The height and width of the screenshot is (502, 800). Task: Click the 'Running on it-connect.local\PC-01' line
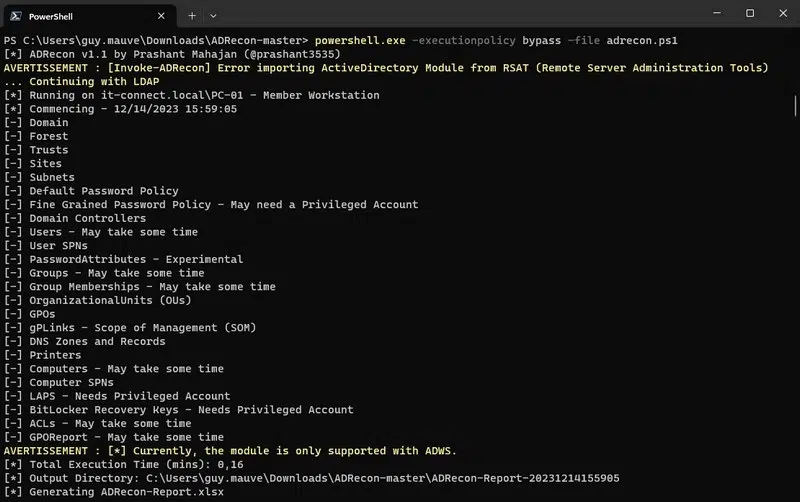pyautogui.click(x=192, y=95)
